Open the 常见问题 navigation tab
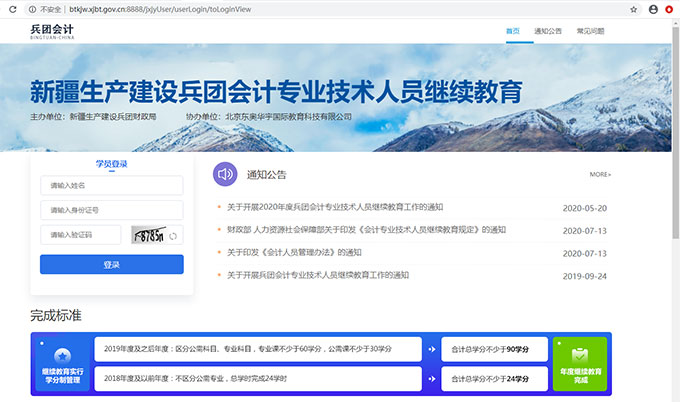 590,31
